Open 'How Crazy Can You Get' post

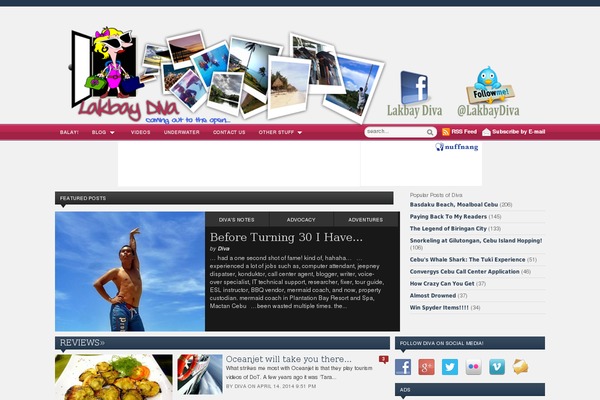442,284
